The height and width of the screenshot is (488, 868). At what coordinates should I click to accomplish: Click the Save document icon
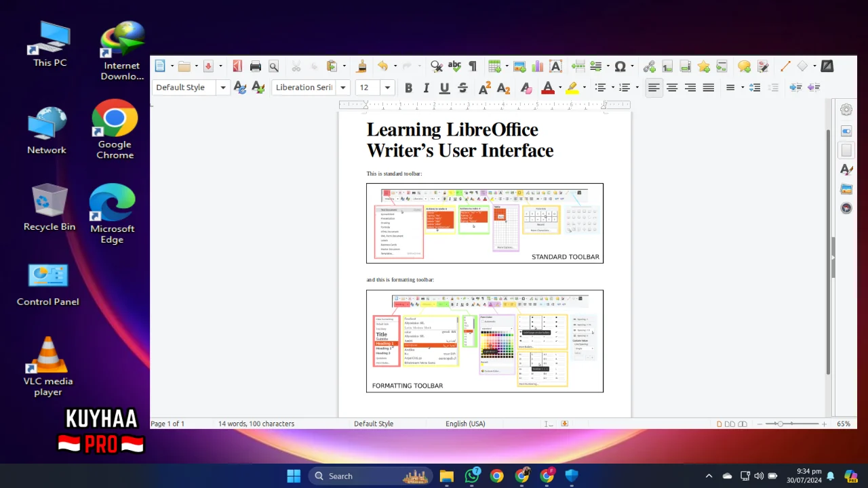pos(209,66)
